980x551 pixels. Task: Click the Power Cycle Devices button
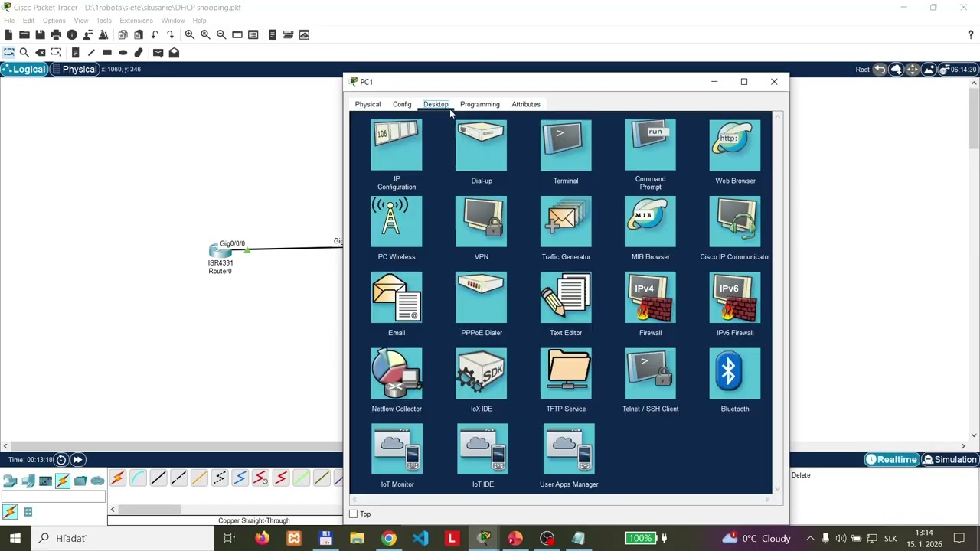tap(61, 460)
